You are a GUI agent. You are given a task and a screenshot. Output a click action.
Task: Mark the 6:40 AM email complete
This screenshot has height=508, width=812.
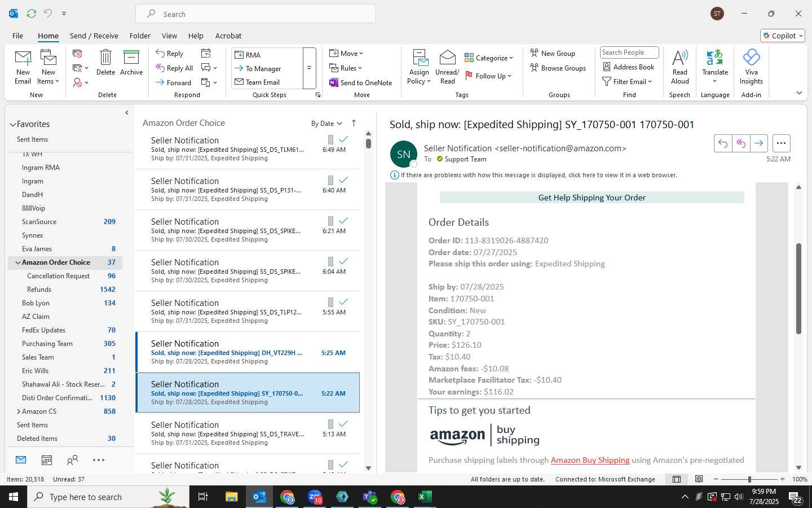coord(343,179)
